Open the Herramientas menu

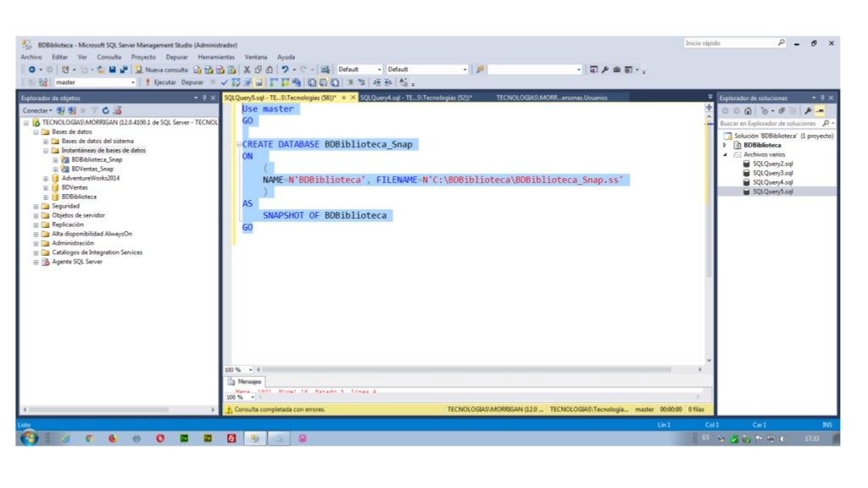[x=216, y=57]
